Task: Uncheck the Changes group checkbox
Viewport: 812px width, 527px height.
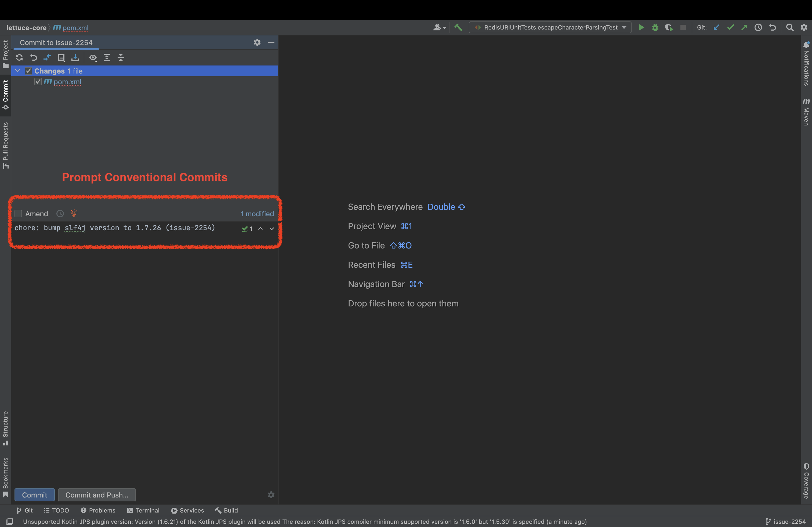Action: 28,71
